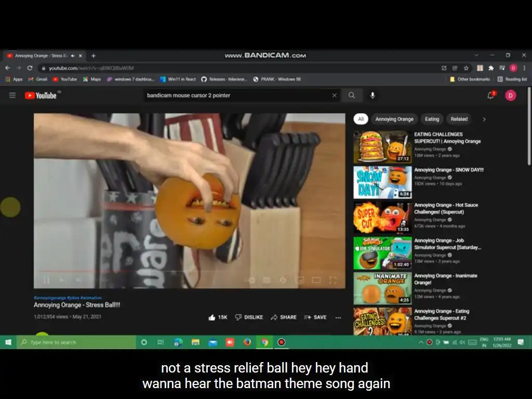Image resolution: width=532 pixels, height=399 pixels.
Task: Open Eating Challenges Supercut #2 title
Action: (442, 314)
